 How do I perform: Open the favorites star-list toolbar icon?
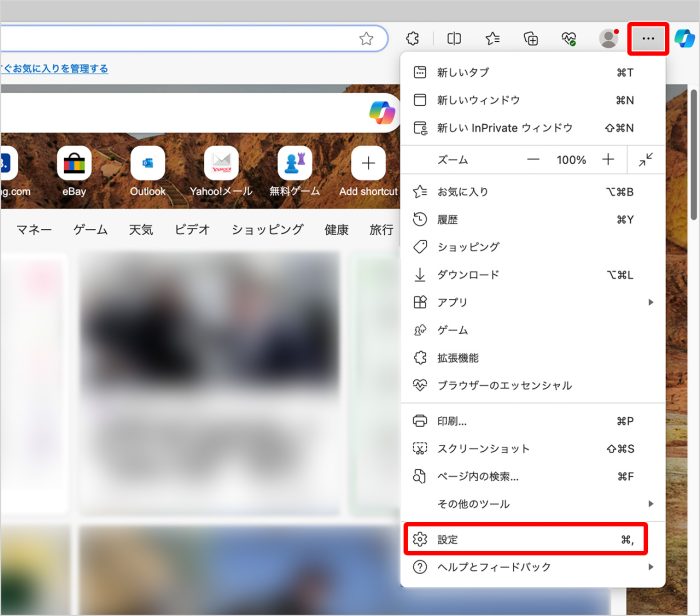coord(493,38)
